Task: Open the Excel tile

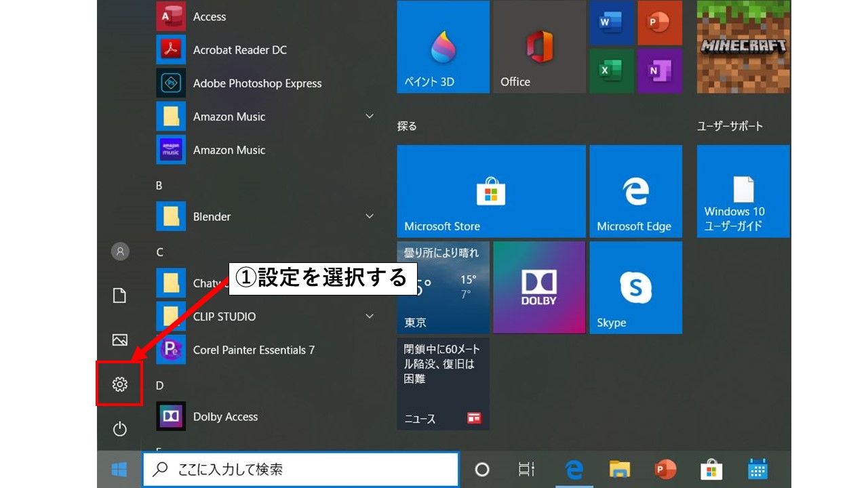Action: [x=612, y=70]
